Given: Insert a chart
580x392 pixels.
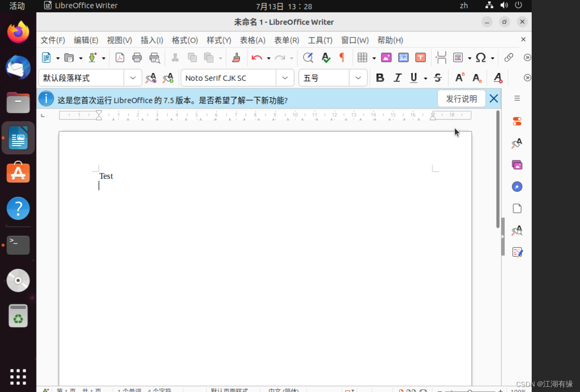Looking at the screenshot, I should [x=403, y=57].
